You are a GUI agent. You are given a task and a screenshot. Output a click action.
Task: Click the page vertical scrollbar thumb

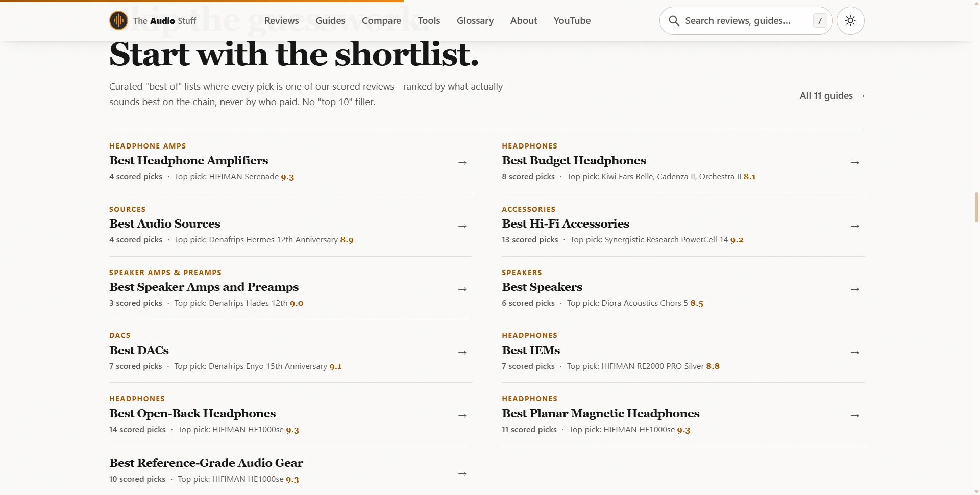pyautogui.click(x=976, y=207)
